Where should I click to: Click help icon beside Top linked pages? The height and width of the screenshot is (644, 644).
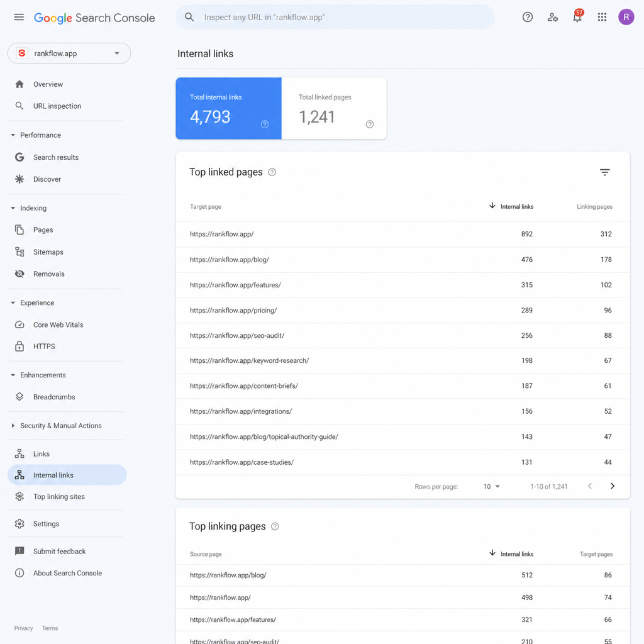tap(272, 172)
